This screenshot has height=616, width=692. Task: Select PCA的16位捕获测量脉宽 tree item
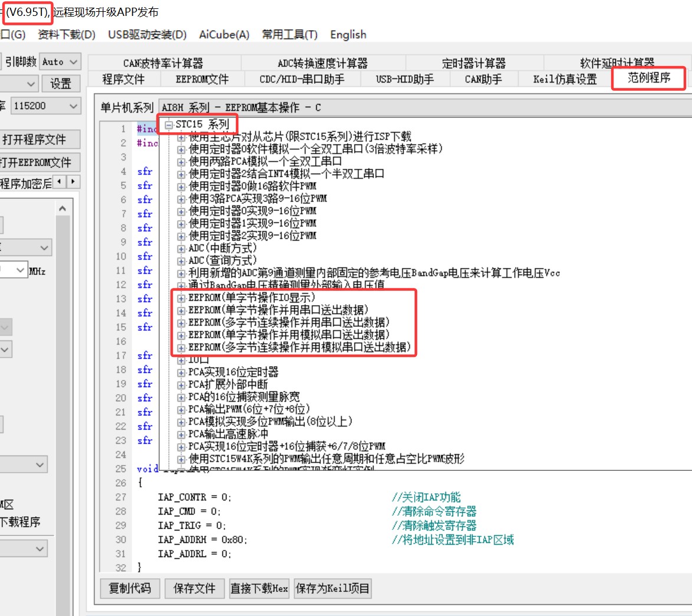[244, 397]
